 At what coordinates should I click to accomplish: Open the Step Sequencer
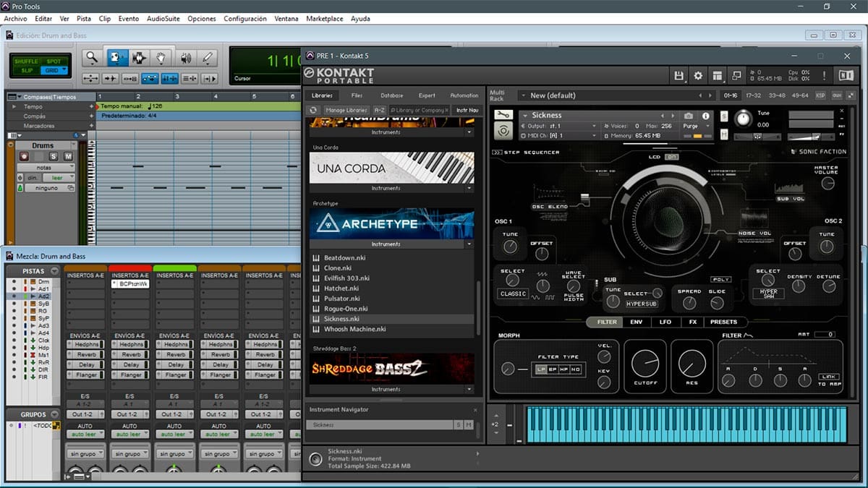tap(526, 152)
